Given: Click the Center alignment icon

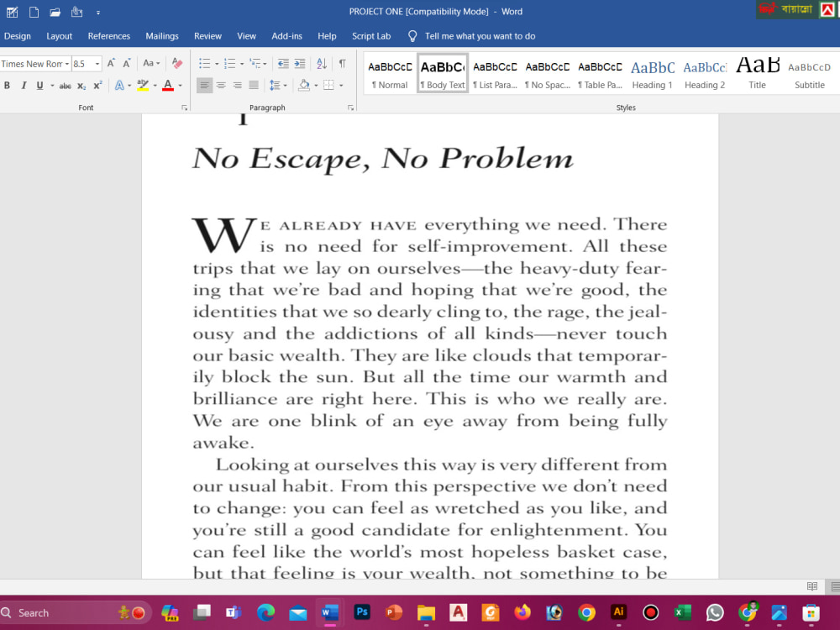Looking at the screenshot, I should coord(221,85).
